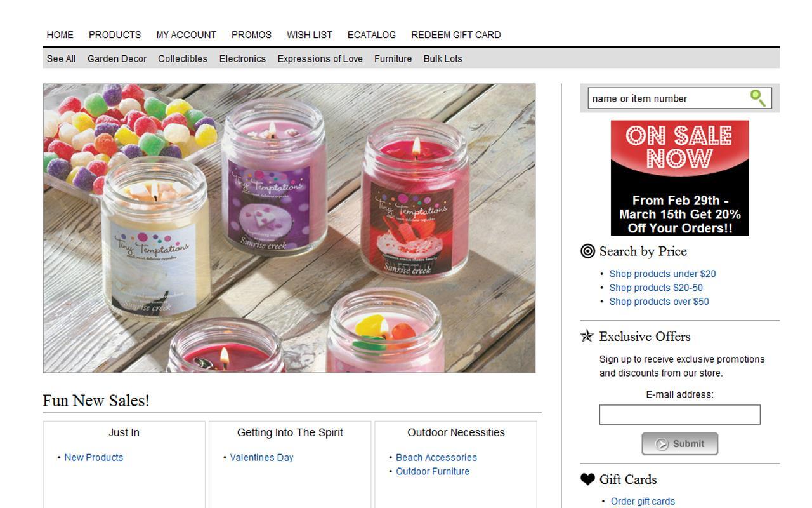The height and width of the screenshot is (508, 812).
Task: Browse the Garden Decor category
Action: [117, 58]
